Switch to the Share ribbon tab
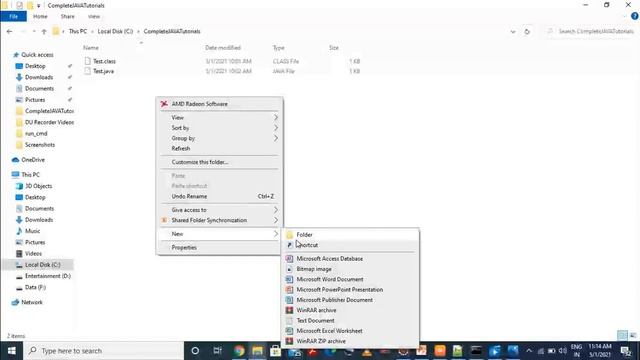Screen dimensions: 640x360 point(67,16)
